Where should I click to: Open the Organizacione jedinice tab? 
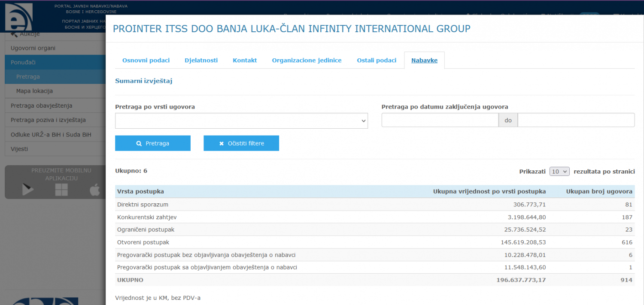[x=307, y=60]
